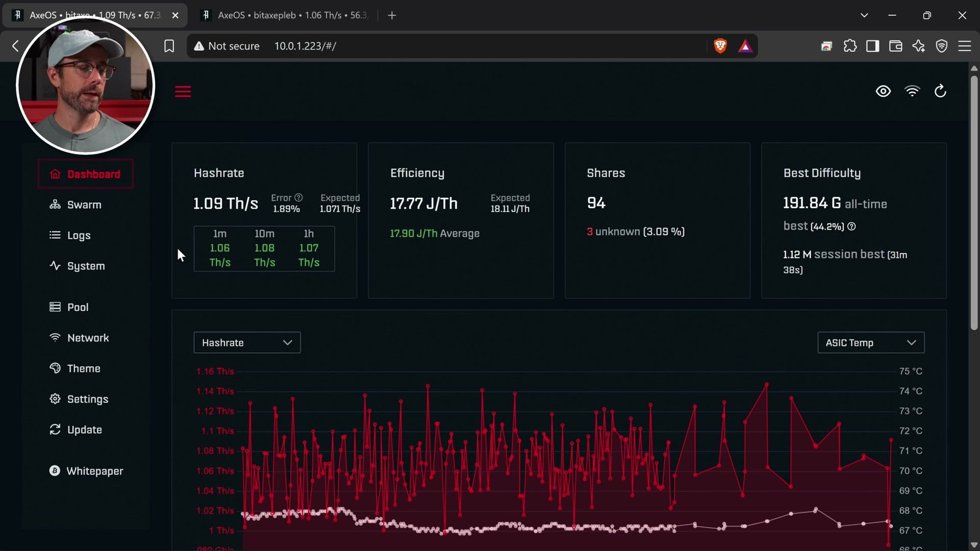Screen dimensions: 980x551
Task: Open the Update page
Action: click(75, 429)
